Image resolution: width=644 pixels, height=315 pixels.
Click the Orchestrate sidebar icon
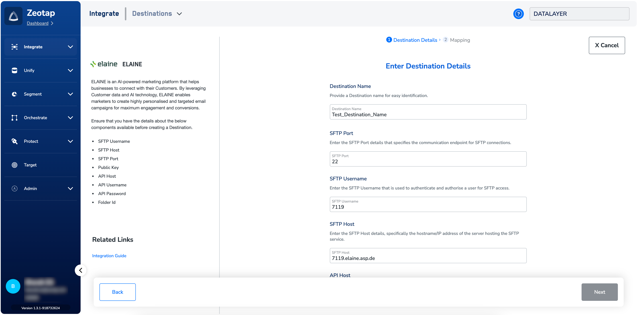pos(15,118)
